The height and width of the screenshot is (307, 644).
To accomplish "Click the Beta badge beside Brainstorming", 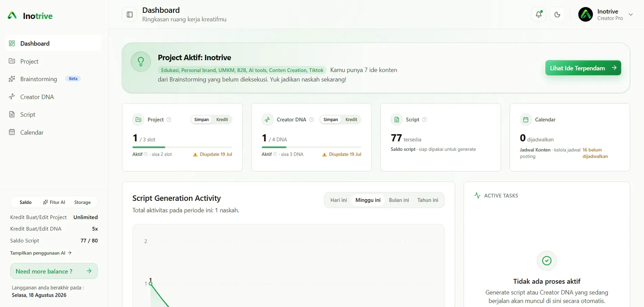I will 73,79.
